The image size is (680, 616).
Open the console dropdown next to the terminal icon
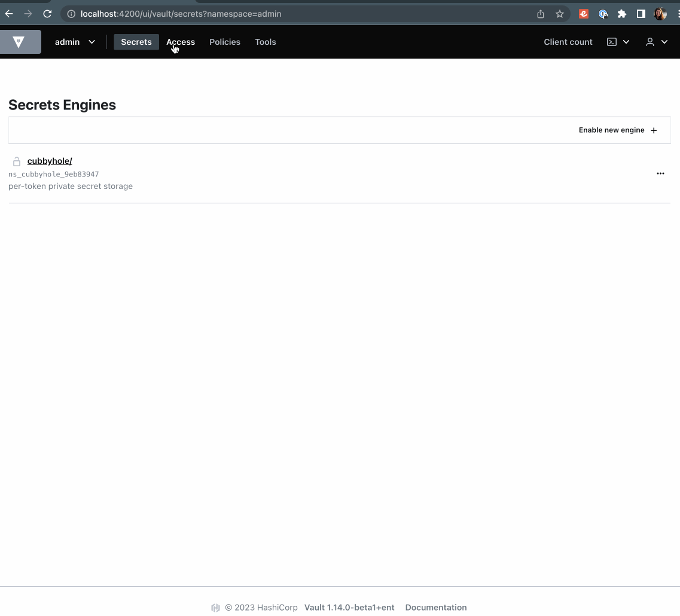(x=626, y=42)
